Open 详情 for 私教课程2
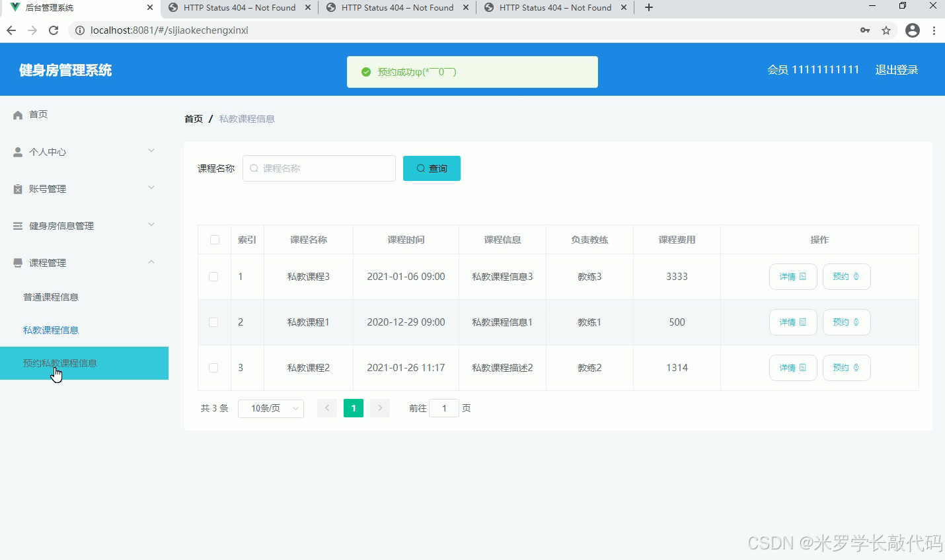 (793, 368)
